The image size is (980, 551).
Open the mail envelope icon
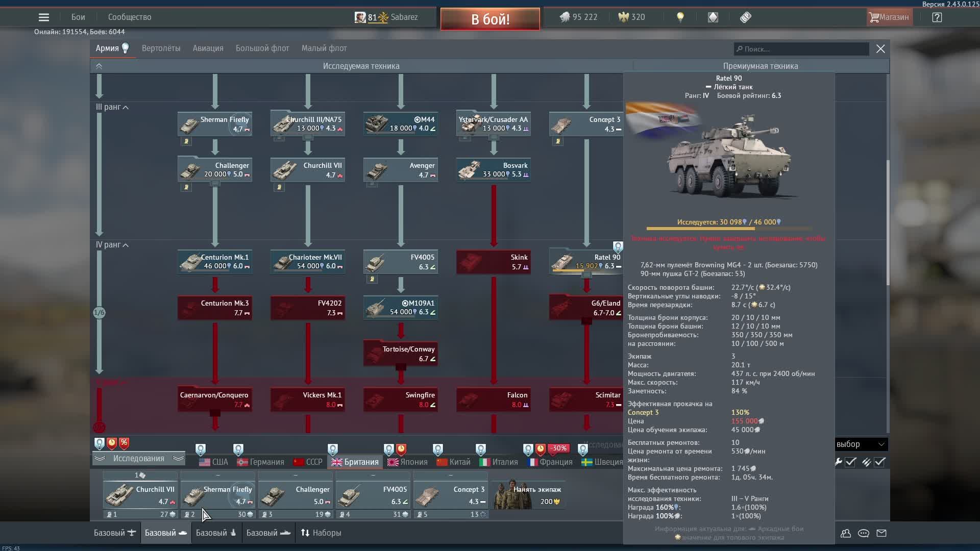pos(881,533)
